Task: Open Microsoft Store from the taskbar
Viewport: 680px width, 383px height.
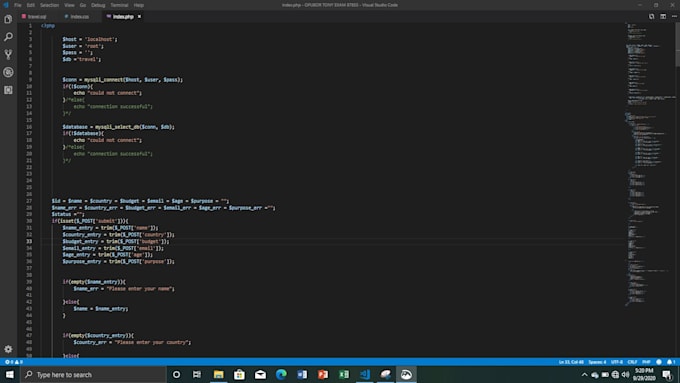Action: [239, 374]
